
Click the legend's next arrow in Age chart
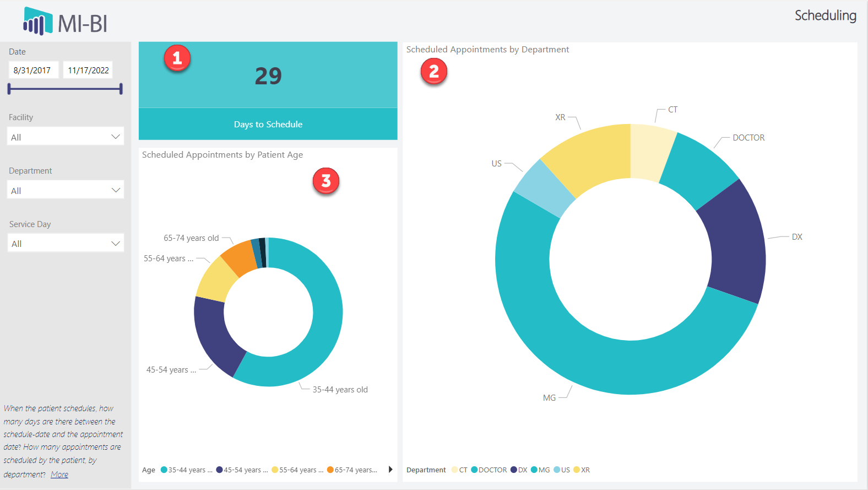390,470
